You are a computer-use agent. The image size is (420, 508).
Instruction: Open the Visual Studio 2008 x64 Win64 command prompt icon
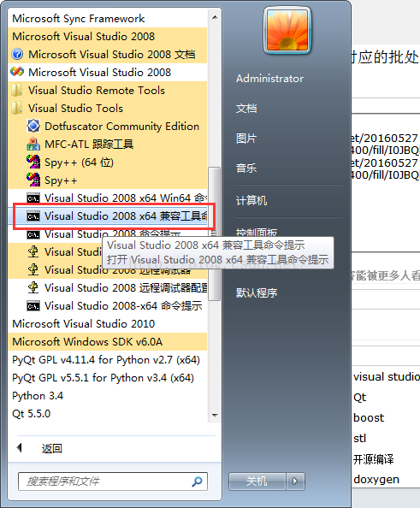33,198
